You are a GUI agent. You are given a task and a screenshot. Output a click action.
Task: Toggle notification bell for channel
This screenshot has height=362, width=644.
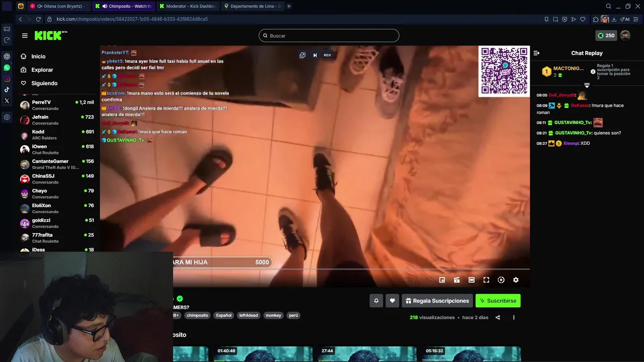pos(376,301)
